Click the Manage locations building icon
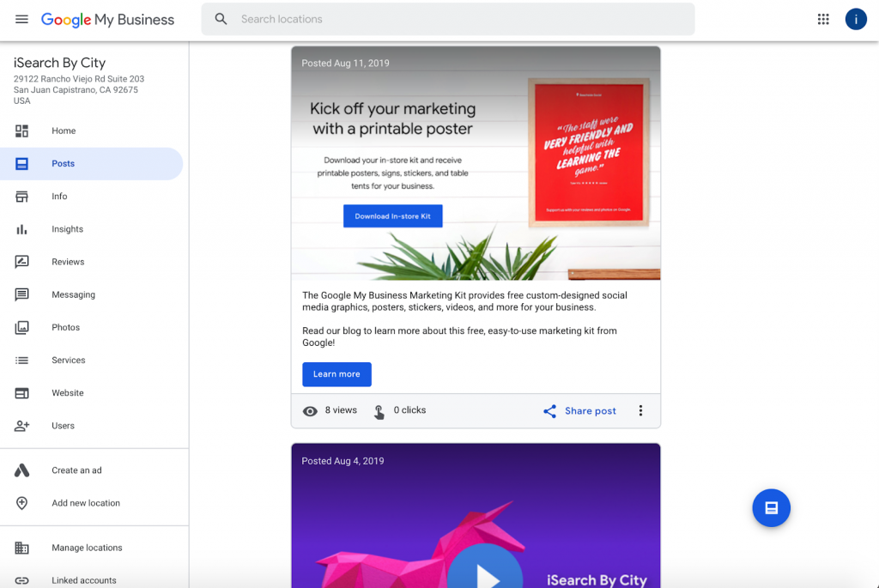 (x=21, y=548)
